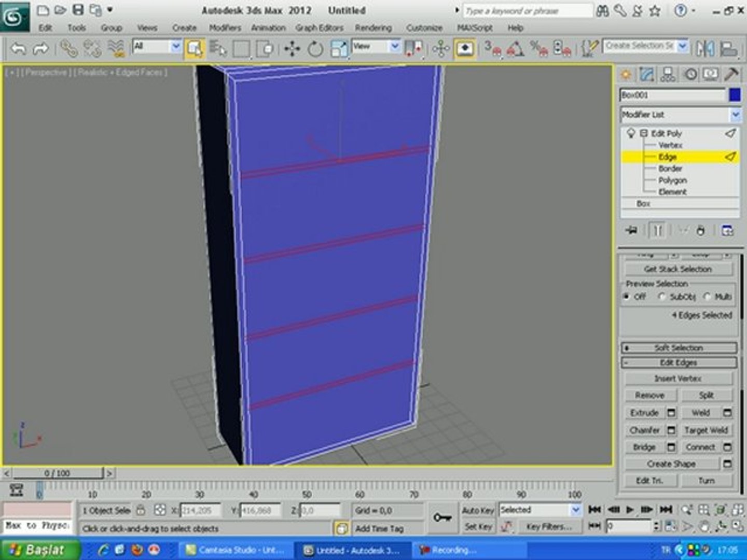The image size is (747, 560).
Task: Select Polygon sub-object level in stack
Action: (672, 180)
